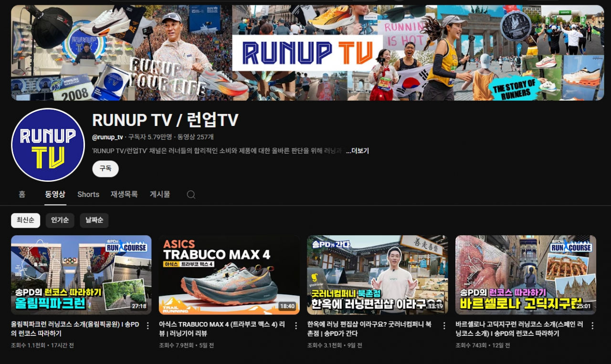Go to the 재생목록 tab
Screen dimensions: 611x364
(124, 194)
